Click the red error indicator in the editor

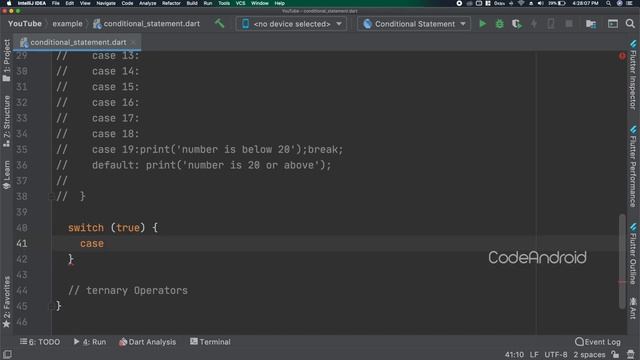click(622, 56)
